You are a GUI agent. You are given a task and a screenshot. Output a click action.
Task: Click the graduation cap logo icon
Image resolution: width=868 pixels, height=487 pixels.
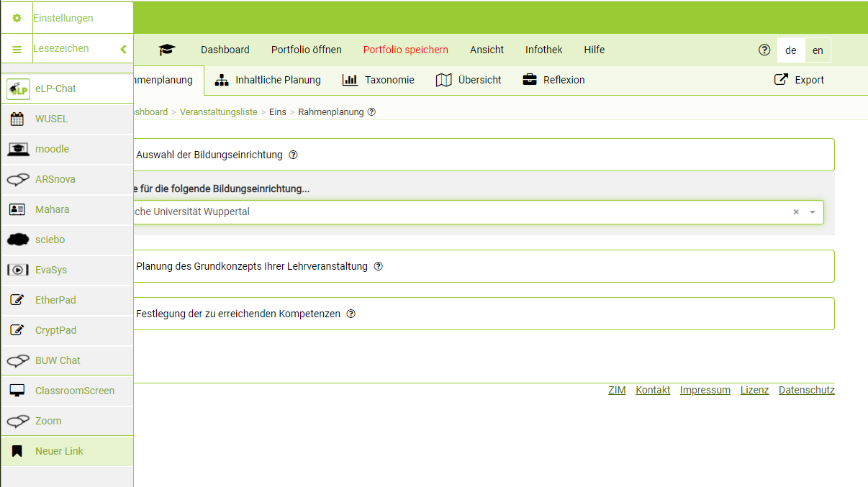click(167, 50)
